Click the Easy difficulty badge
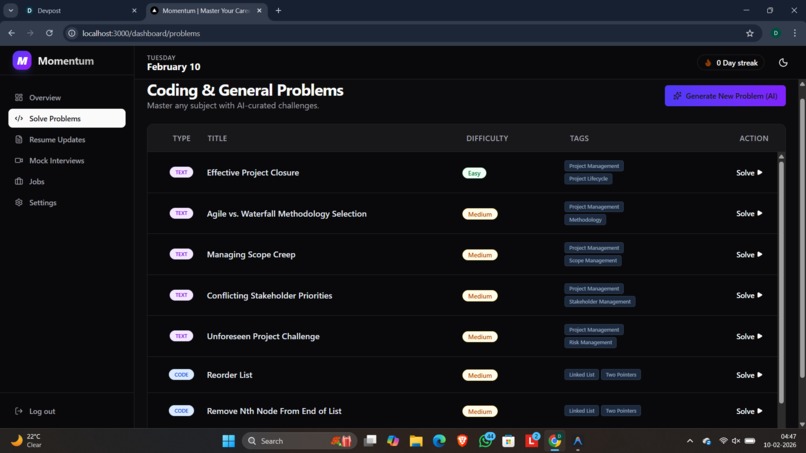Screen dimensions: 806x453 tap(474, 173)
